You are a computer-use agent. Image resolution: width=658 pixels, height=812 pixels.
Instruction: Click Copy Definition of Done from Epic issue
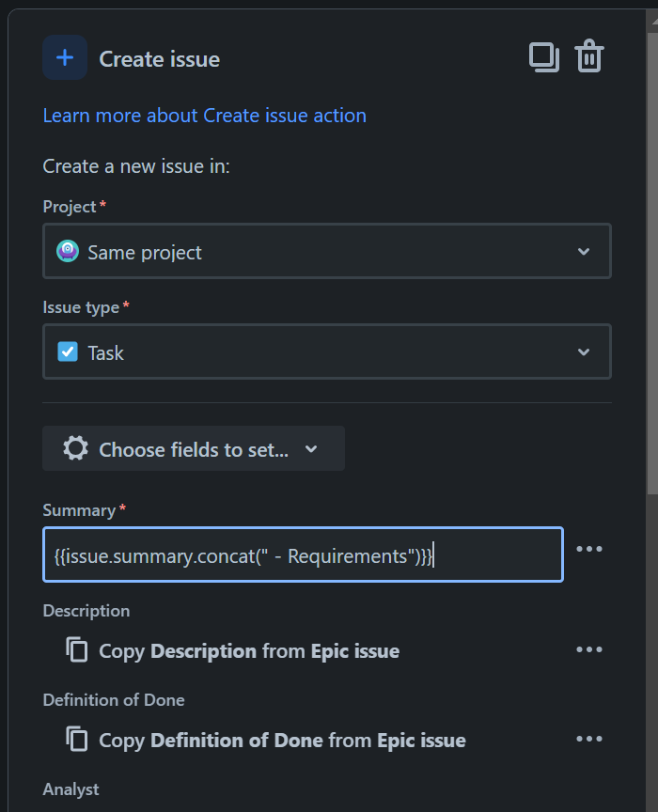coord(282,740)
